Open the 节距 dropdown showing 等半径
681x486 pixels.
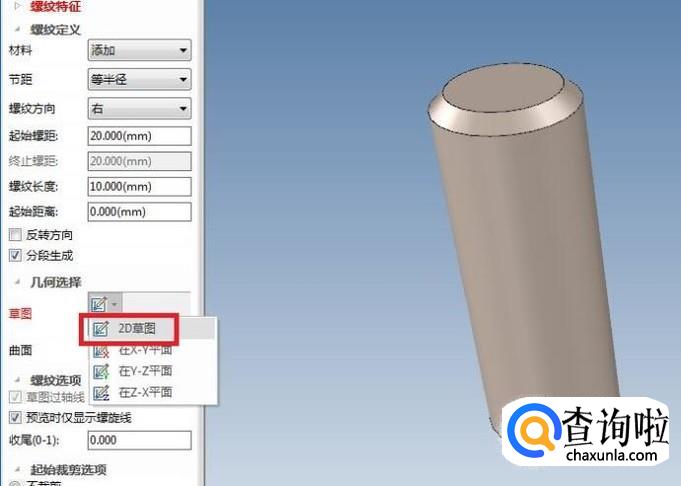point(139,79)
